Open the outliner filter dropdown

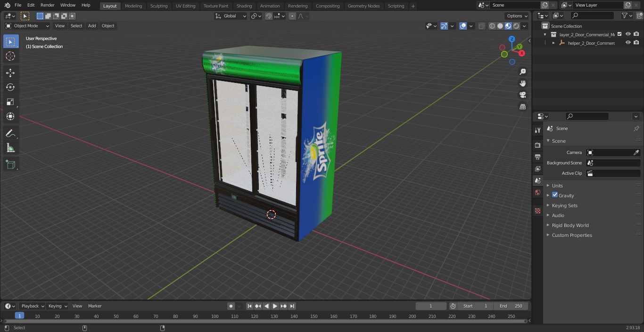tap(627, 16)
